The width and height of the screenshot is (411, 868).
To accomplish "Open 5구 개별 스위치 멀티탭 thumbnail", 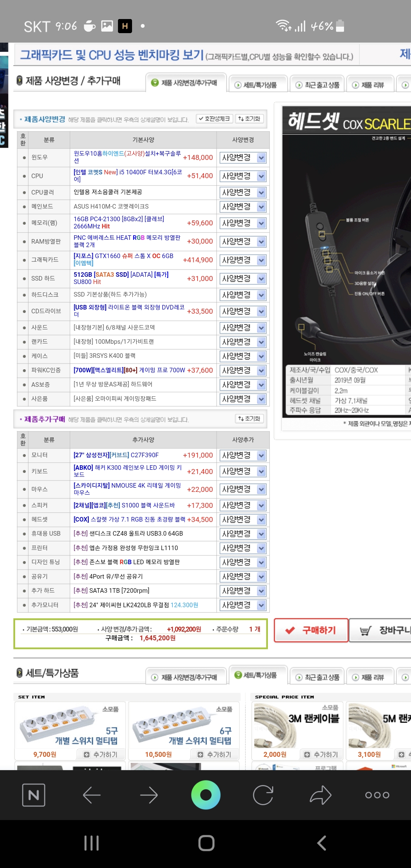I will point(70,725).
